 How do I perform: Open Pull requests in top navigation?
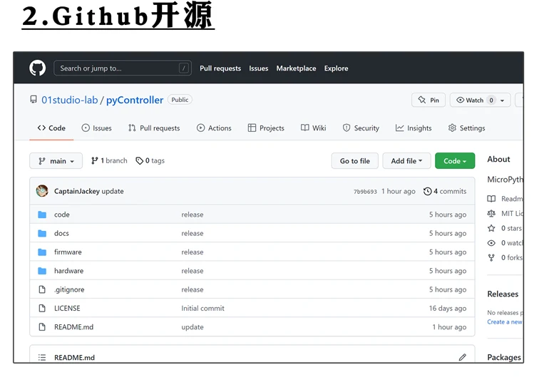pyautogui.click(x=220, y=68)
